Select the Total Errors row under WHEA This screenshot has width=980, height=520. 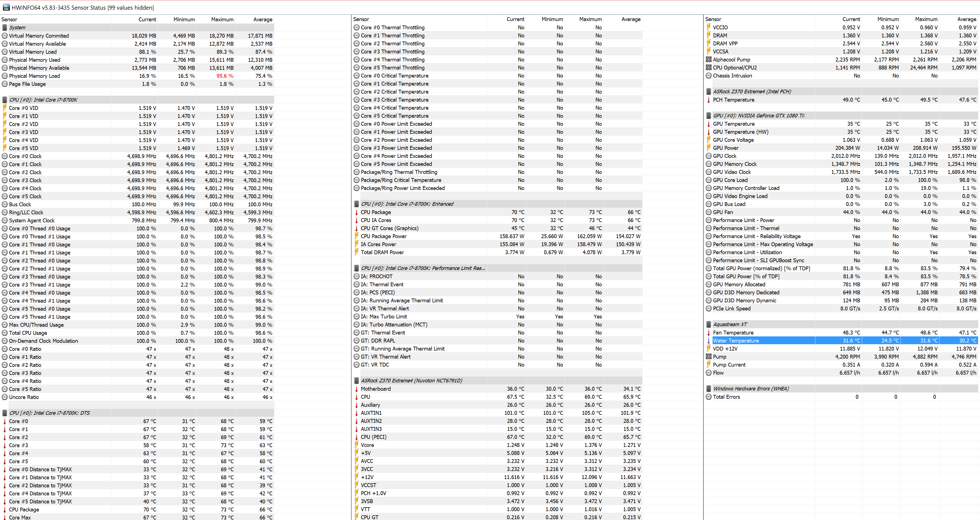[726, 397]
